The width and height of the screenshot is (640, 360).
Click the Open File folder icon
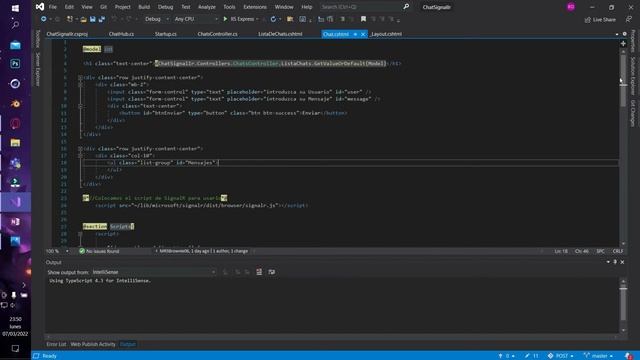(x=83, y=19)
